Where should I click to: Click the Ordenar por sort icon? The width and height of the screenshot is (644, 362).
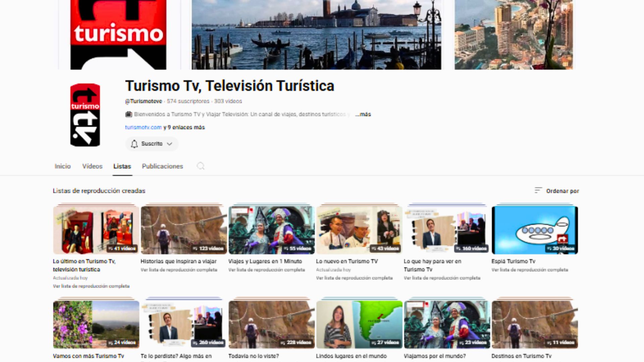(x=538, y=190)
